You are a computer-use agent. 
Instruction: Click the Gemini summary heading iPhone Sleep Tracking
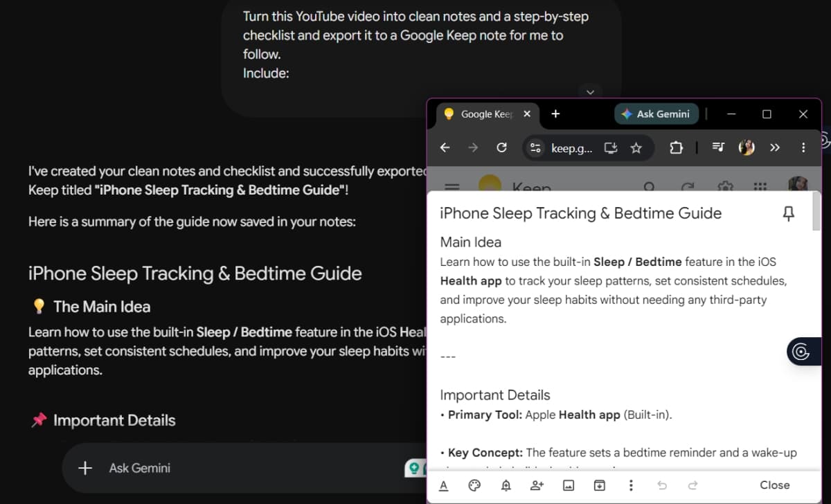[x=195, y=273]
